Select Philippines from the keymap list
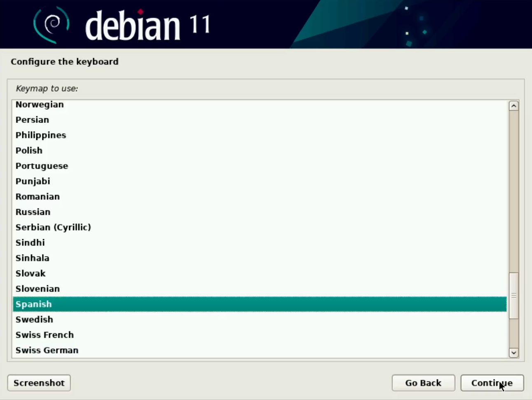 tap(41, 135)
